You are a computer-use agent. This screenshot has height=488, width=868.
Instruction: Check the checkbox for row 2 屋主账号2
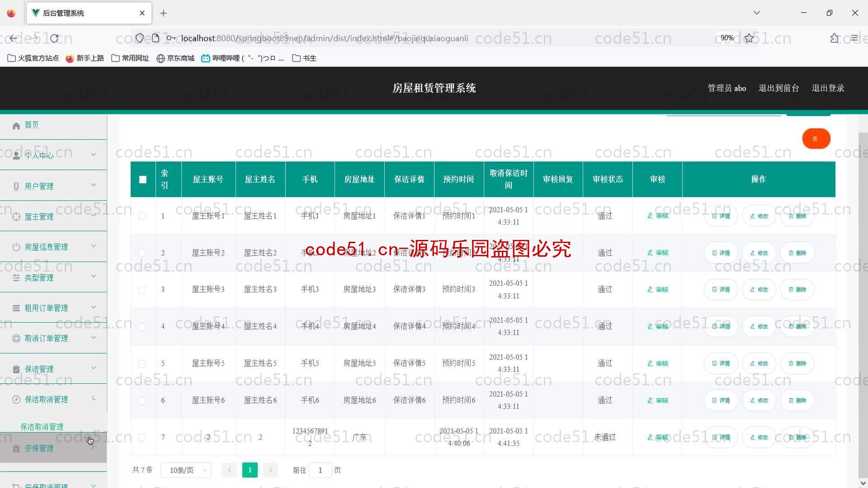[142, 253]
